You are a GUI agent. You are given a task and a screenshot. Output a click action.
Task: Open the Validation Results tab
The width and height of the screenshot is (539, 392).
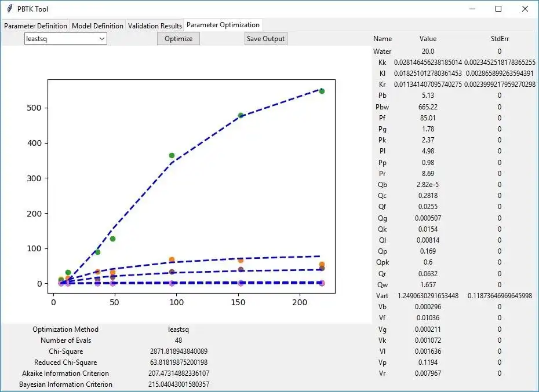[155, 26]
